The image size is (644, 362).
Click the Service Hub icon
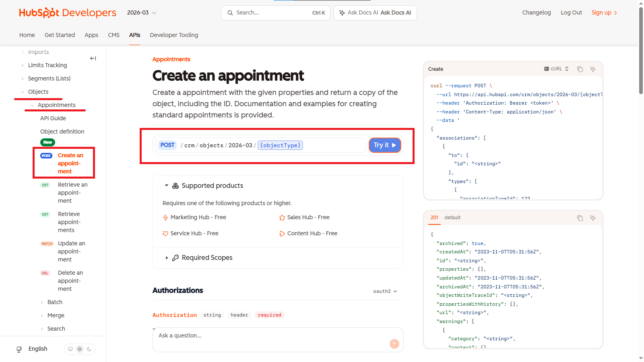165,234
